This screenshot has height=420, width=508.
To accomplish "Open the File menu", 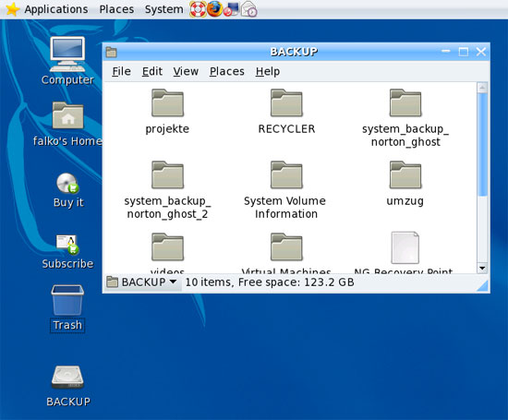I will pos(122,71).
